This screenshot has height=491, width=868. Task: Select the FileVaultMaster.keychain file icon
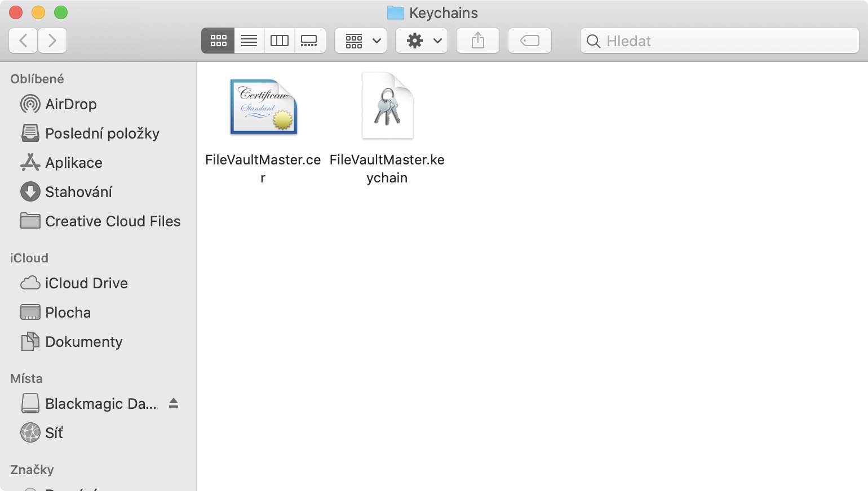[388, 105]
